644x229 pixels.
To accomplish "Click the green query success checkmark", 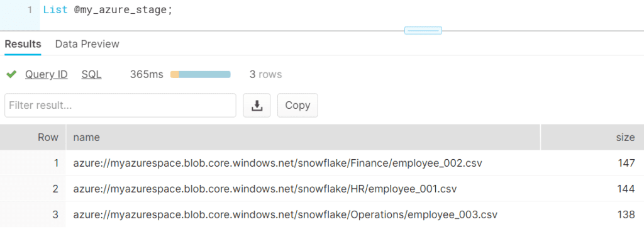I will [11, 74].
